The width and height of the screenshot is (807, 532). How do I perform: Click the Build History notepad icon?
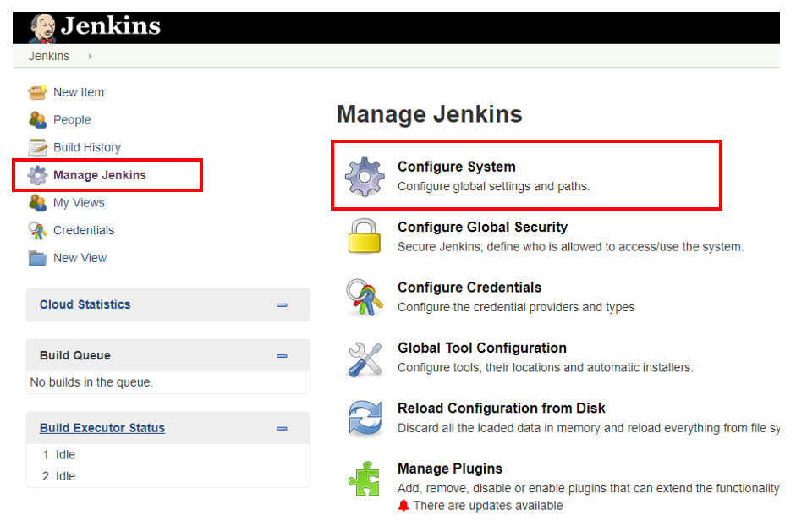click(37, 148)
